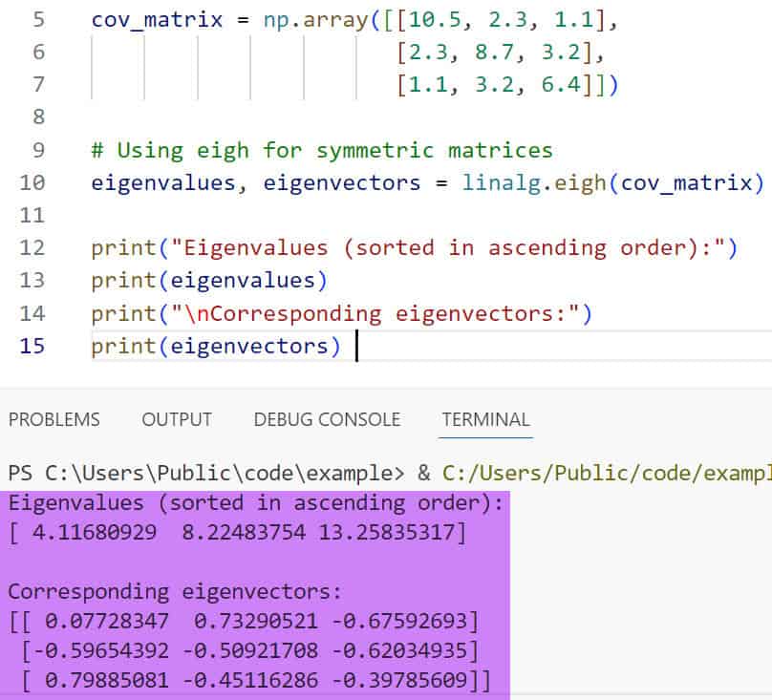The width and height of the screenshot is (772, 700).
Task: Click line number 5 in the gutter
Action: [39, 19]
